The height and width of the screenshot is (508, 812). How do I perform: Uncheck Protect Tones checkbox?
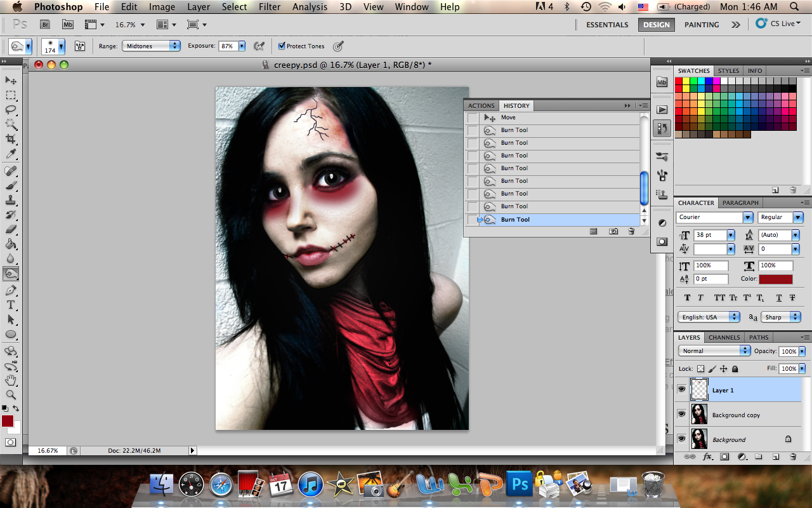(282, 46)
